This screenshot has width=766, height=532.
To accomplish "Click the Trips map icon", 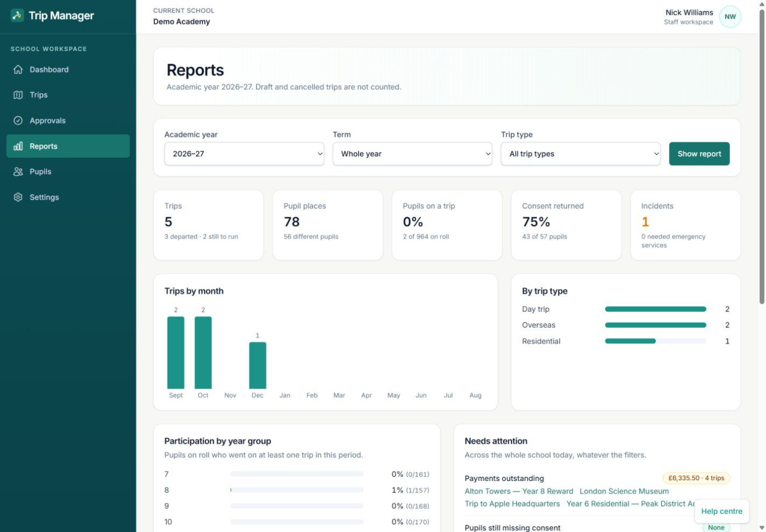I will click(x=18, y=95).
